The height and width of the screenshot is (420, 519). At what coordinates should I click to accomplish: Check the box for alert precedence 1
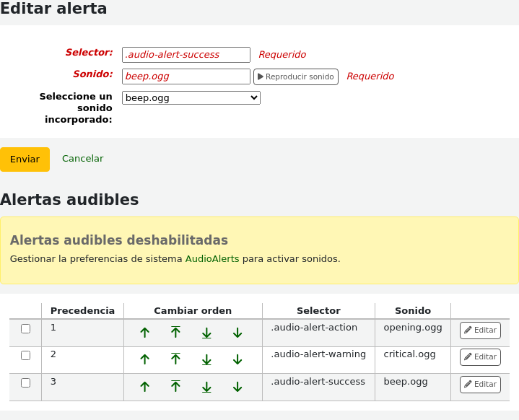tap(26, 329)
